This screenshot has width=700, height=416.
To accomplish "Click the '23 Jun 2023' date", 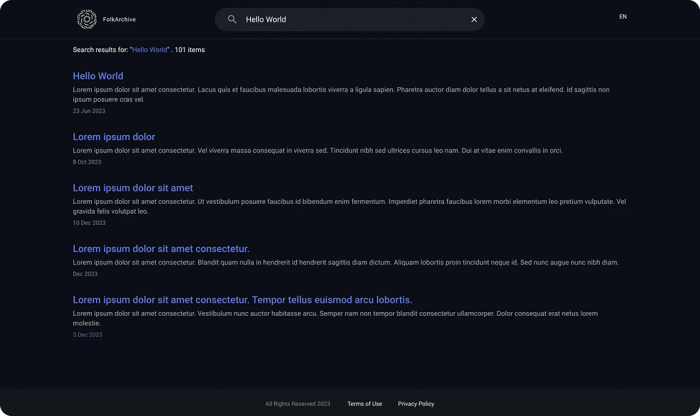I will tap(89, 111).
